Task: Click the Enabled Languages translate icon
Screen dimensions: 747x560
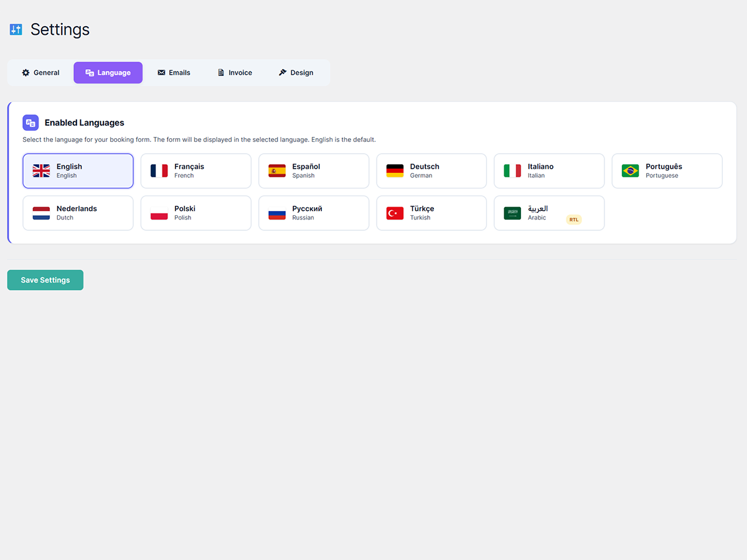Action: tap(31, 123)
